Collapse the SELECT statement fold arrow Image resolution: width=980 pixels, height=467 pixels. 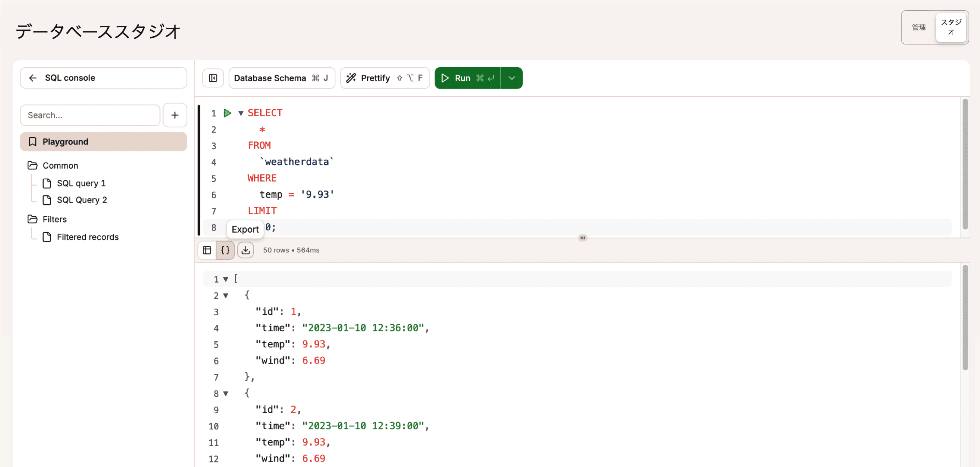pos(241,113)
